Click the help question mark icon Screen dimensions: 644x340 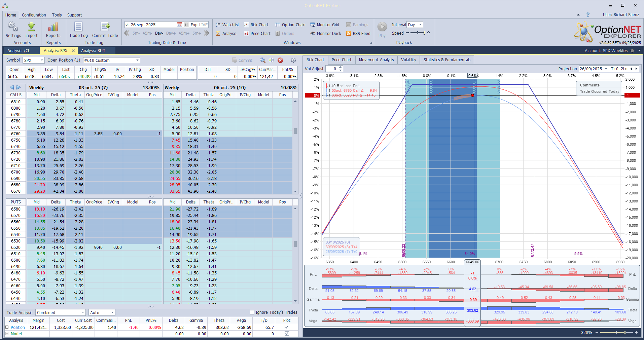588,15
